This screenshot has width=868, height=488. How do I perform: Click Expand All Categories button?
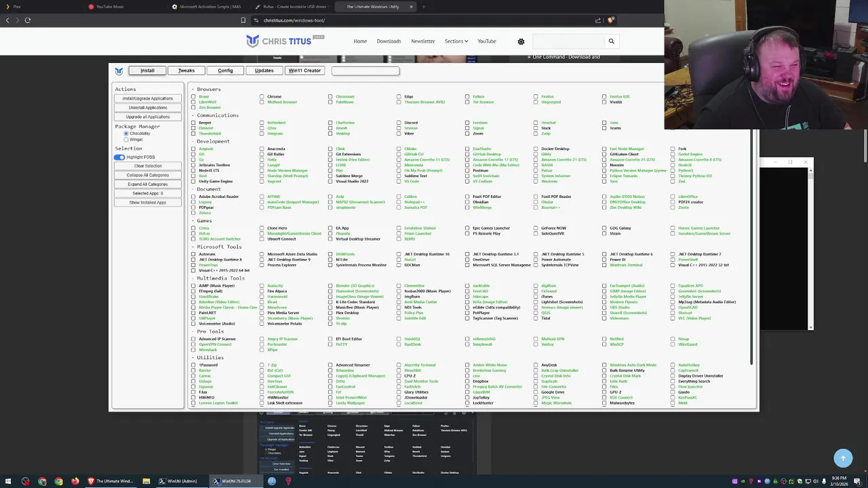pyautogui.click(x=147, y=184)
